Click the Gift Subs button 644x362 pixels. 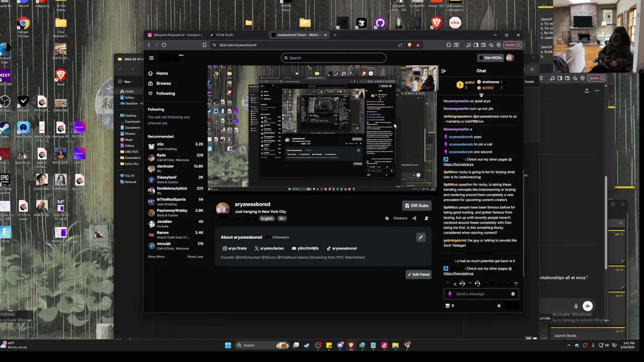tap(417, 206)
